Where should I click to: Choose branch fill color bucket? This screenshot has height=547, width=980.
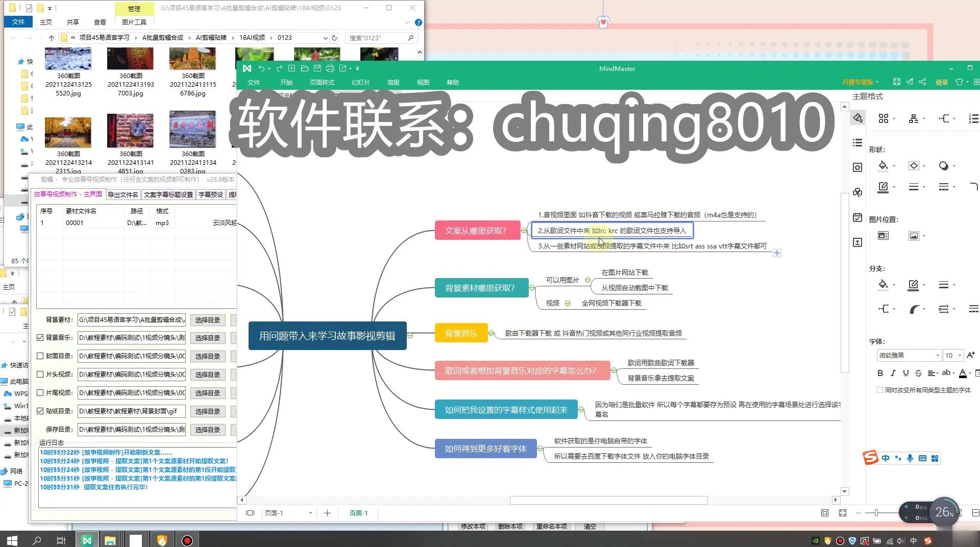pyautogui.click(x=883, y=285)
